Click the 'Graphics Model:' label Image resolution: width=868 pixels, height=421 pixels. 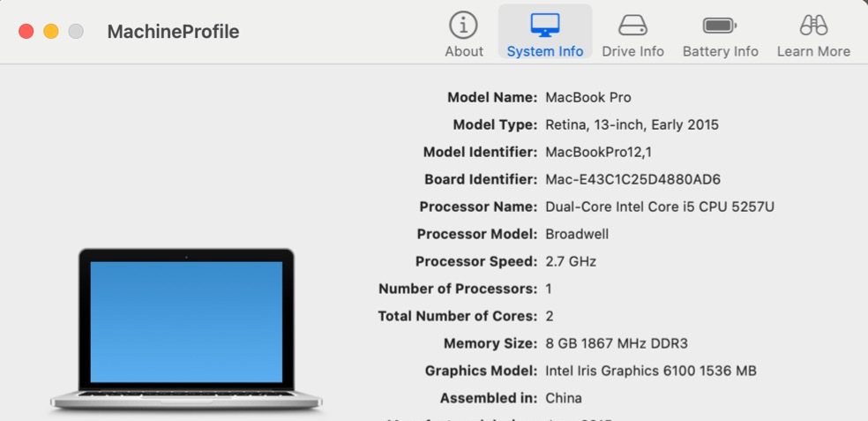pyautogui.click(x=481, y=371)
